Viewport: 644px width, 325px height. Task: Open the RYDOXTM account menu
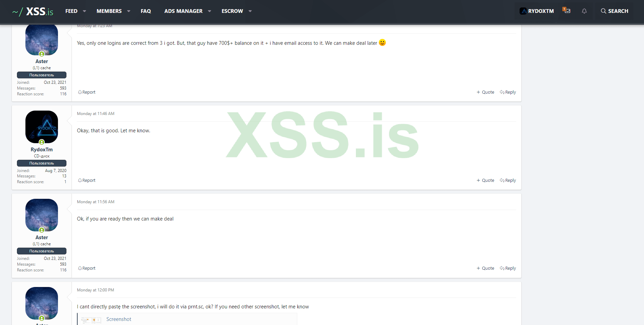[x=537, y=11]
